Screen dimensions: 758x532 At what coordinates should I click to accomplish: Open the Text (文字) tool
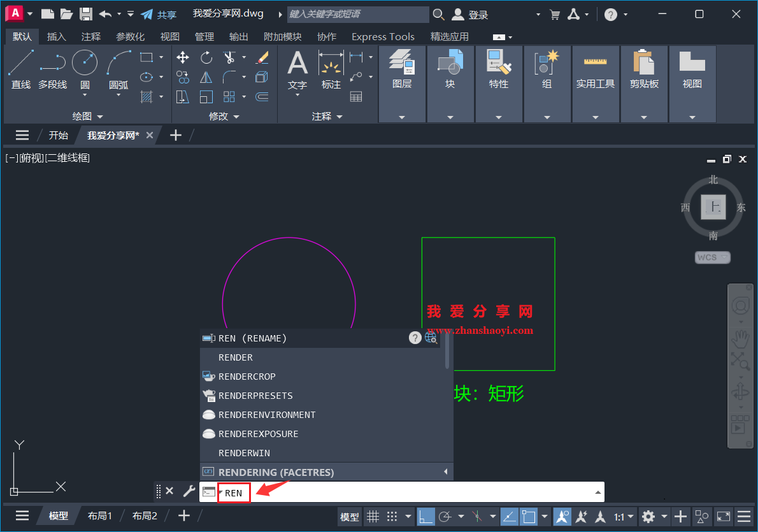297,71
